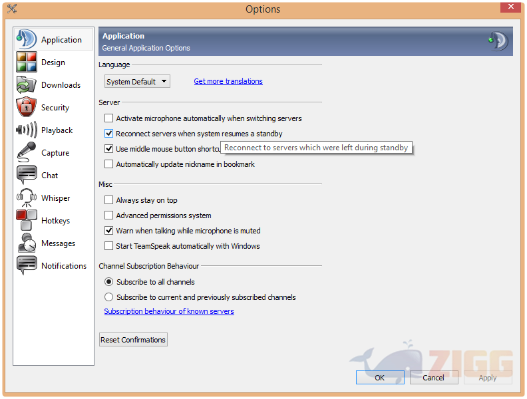The image size is (527, 399).
Task: Select the Whisper label in sidebar
Action: point(55,198)
